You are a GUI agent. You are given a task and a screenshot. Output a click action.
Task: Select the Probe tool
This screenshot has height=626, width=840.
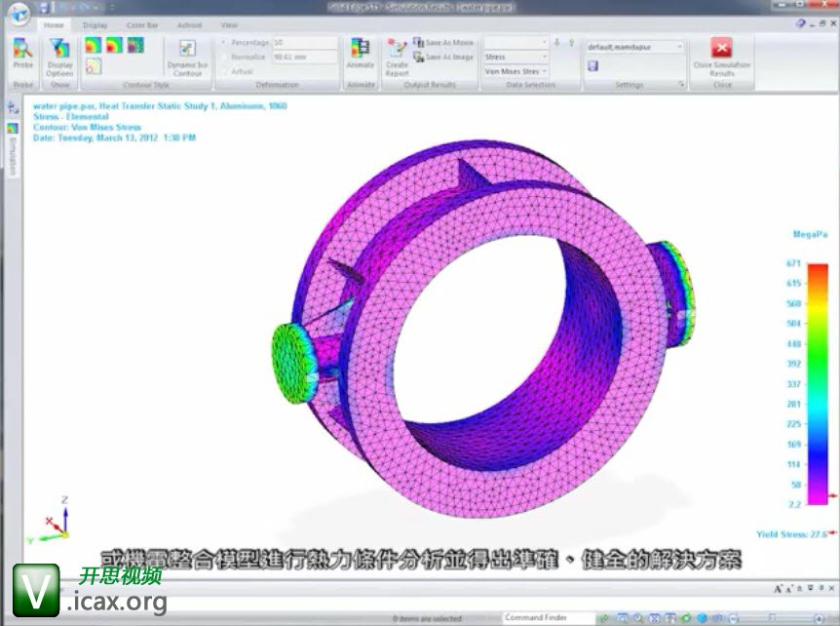pyautogui.click(x=23, y=53)
